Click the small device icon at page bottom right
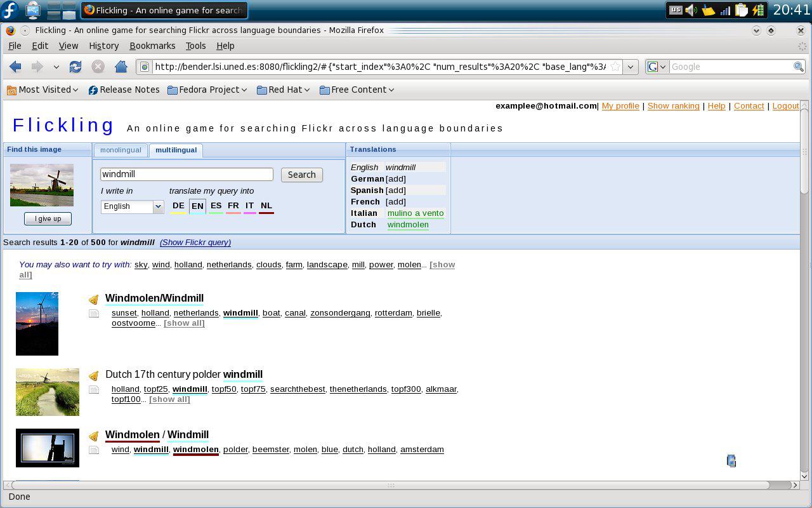 click(731, 461)
